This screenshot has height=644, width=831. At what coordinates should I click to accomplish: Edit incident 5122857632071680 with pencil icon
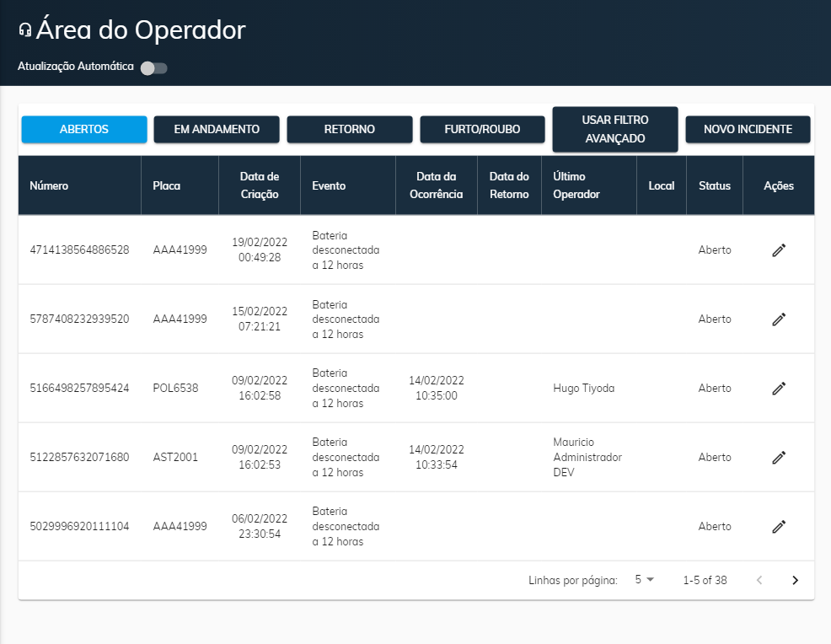tap(779, 458)
